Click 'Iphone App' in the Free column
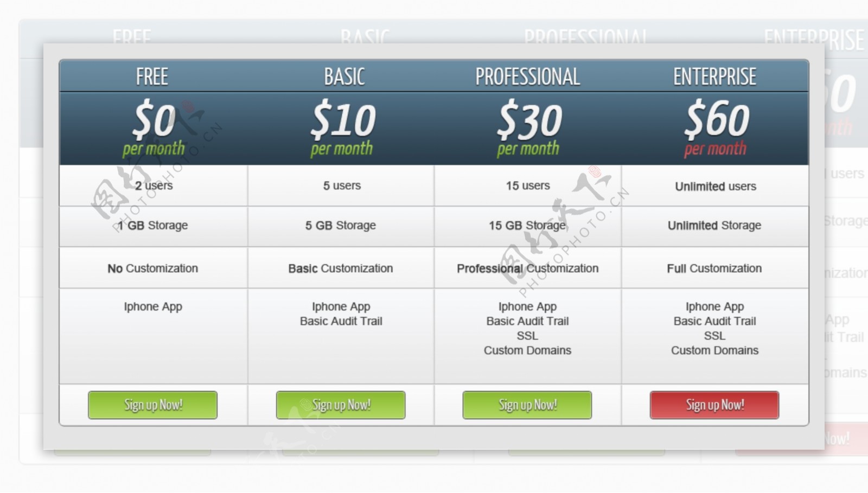This screenshot has width=868, height=493. point(153,306)
